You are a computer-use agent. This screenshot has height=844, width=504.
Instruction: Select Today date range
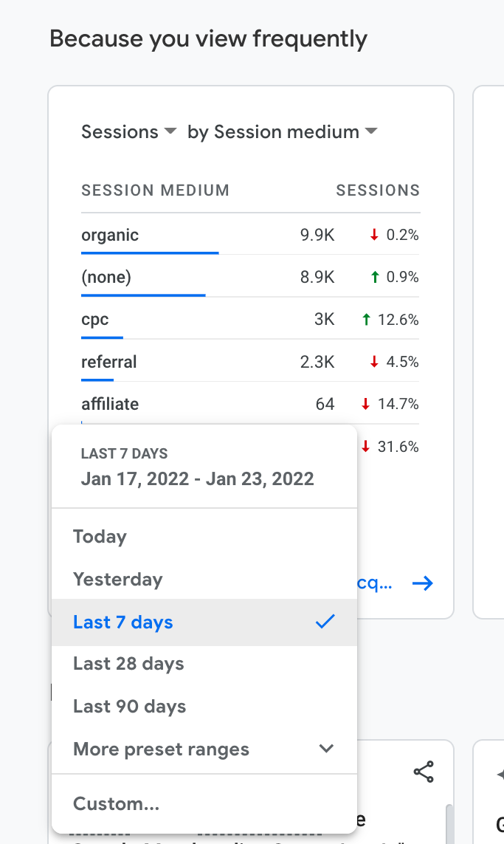point(100,537)
